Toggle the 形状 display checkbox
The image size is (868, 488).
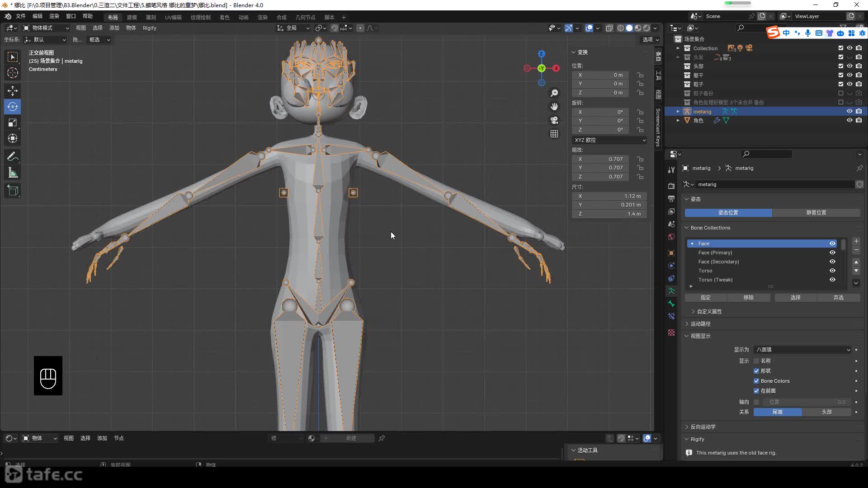[756, 371]
